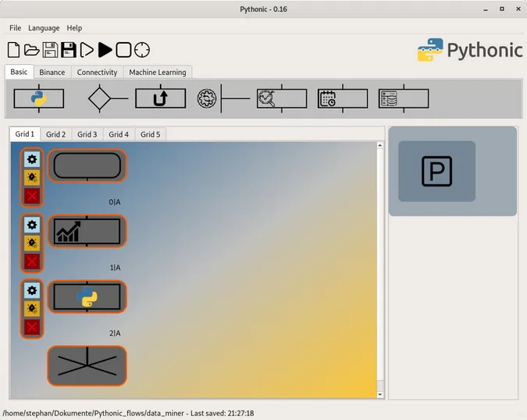Save the workflow with the black floppy icon

click(68, 50)
